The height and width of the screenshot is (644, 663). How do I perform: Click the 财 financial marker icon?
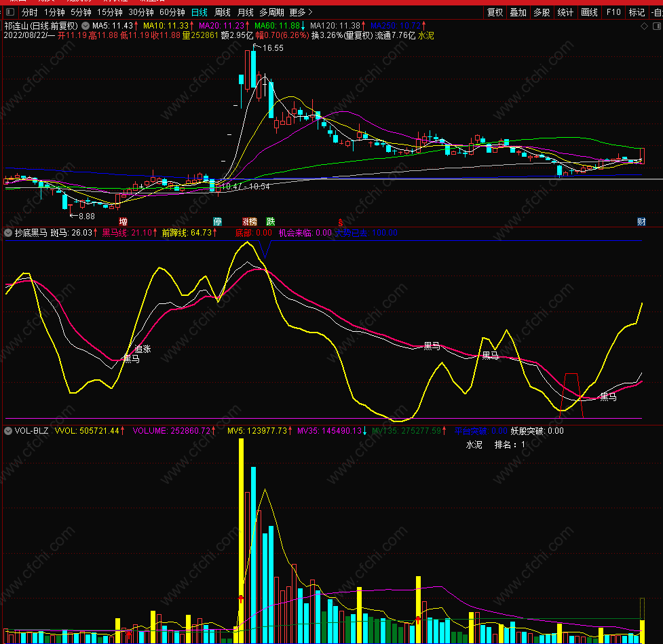click(641, 222)
